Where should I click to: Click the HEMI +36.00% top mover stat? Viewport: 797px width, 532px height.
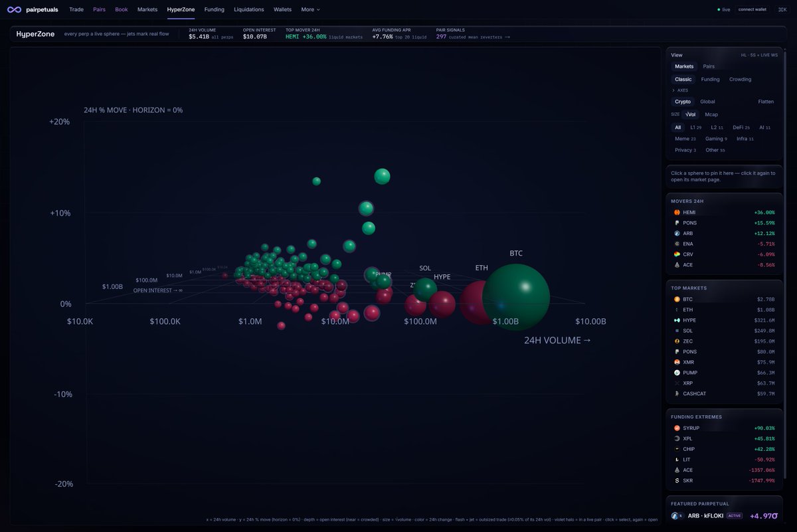pyautogui.click(x=306, y=37)
